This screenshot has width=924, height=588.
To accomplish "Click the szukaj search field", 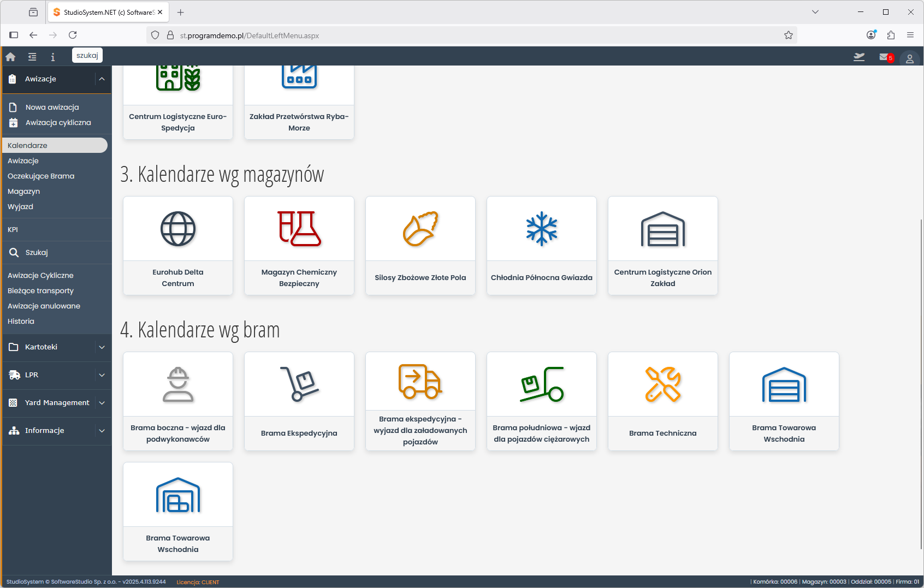I will 87,56.
